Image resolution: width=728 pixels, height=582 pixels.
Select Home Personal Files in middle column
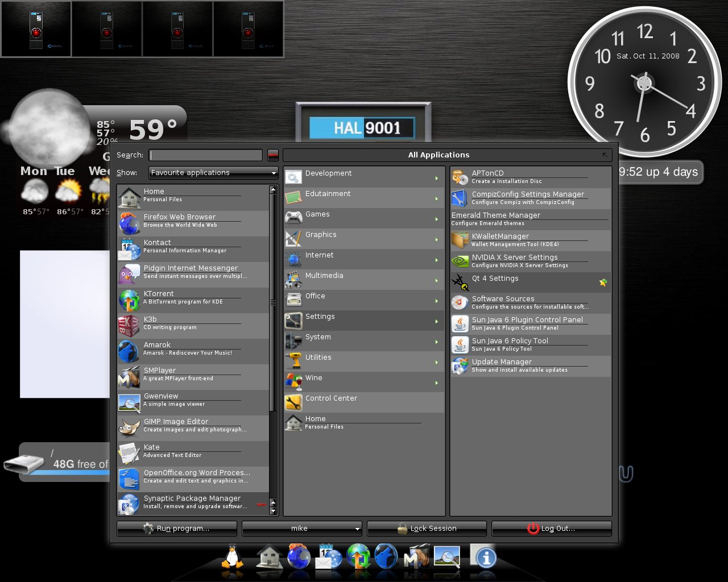tap(364, 423)
